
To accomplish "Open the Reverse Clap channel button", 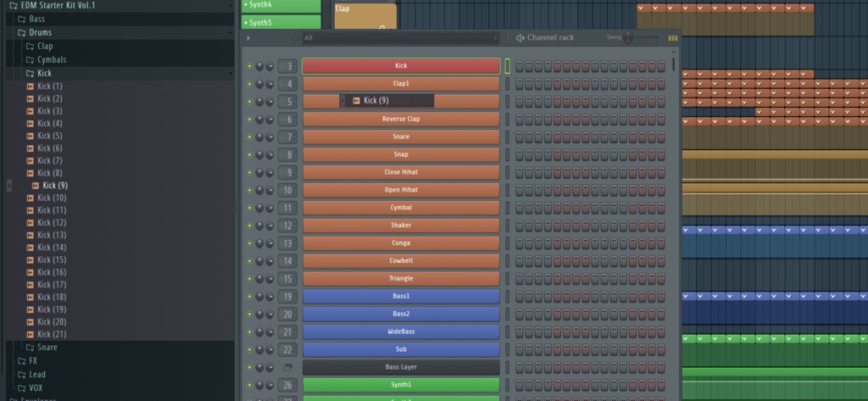I will pos(401,119).
